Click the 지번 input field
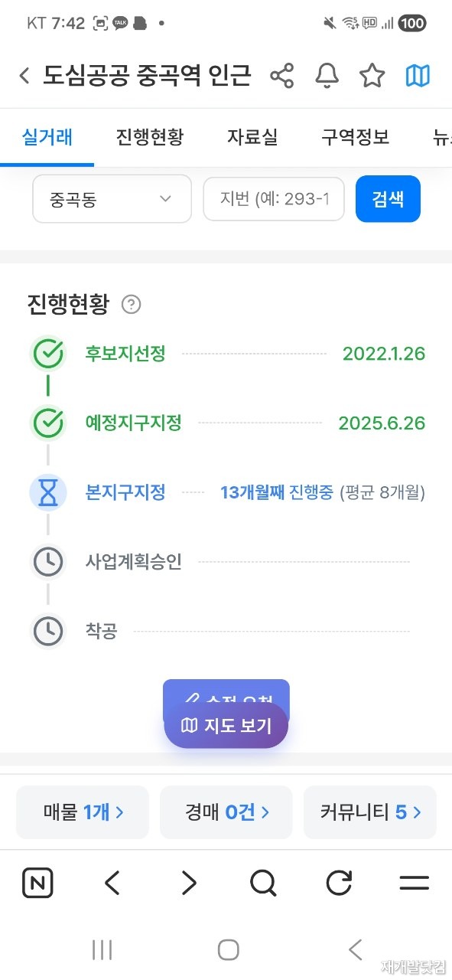452x980 pixels. tap(274, 199)
